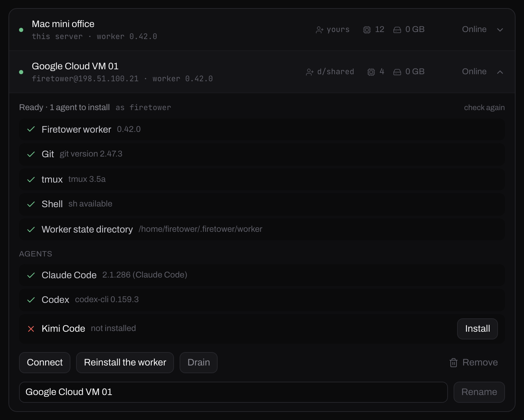524x420 pixels.
Task: Click the checkmark next to Shell
Action: coord(31,204)
